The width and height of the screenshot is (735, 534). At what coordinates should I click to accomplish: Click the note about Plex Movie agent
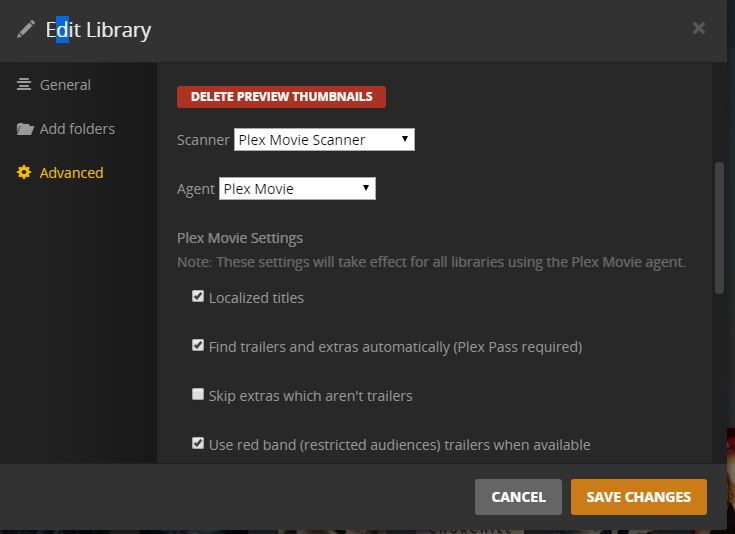click(431, 262)
